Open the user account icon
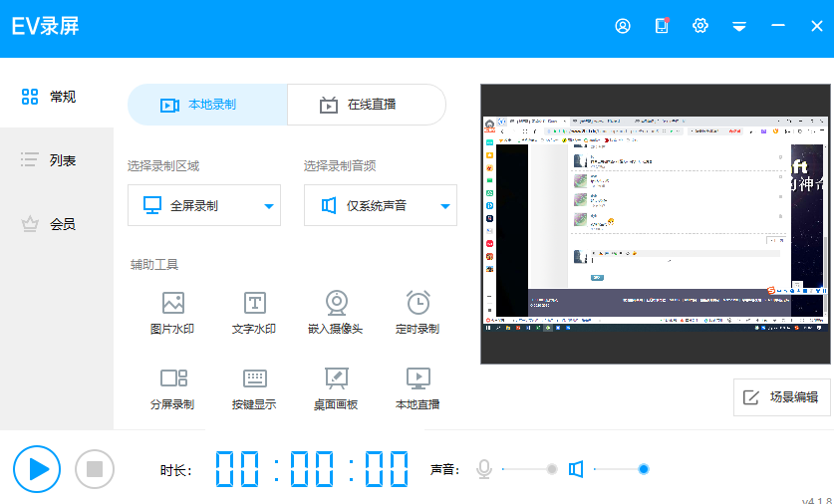Screen dimensions: 834x504 pyautogui.click(x=623, y=26)
